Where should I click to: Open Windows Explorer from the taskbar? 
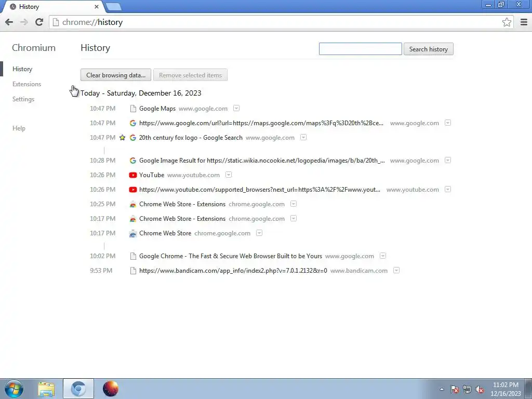click(46, 389)
